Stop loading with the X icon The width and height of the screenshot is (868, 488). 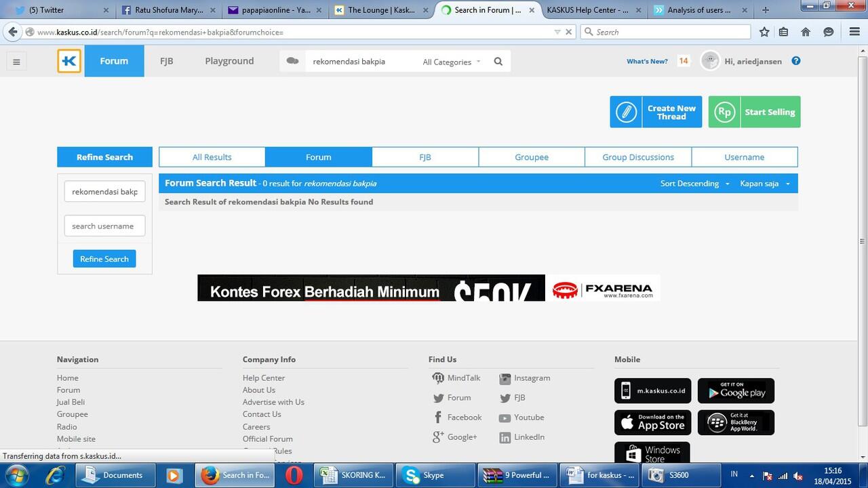click(x=568, y=32)
